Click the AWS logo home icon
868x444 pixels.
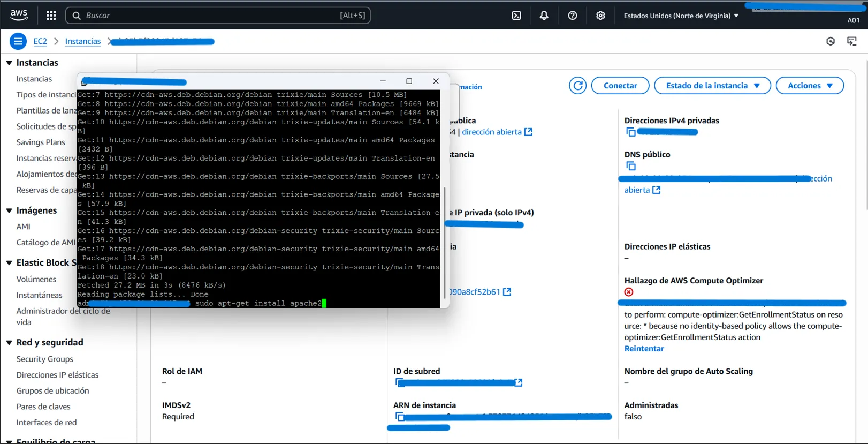pos(19,15)
